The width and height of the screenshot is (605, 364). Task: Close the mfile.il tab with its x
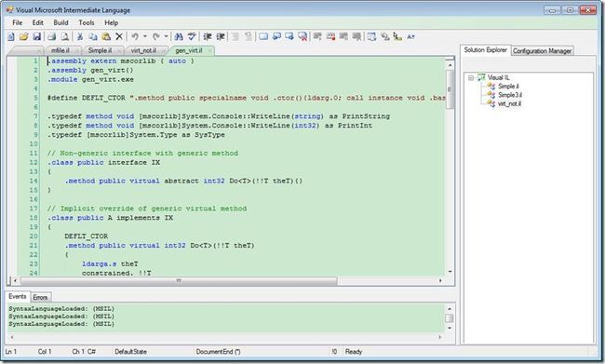tap(76, 50)
